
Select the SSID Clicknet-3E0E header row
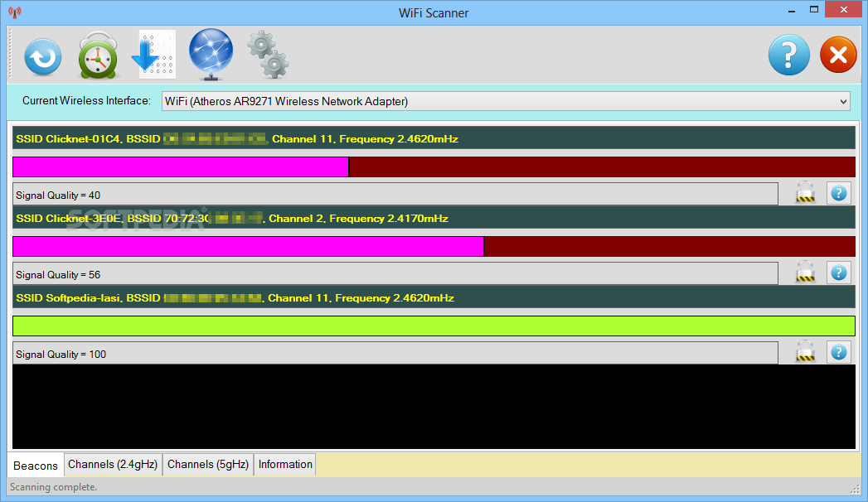pyautogui.click(x=434, y=219)
